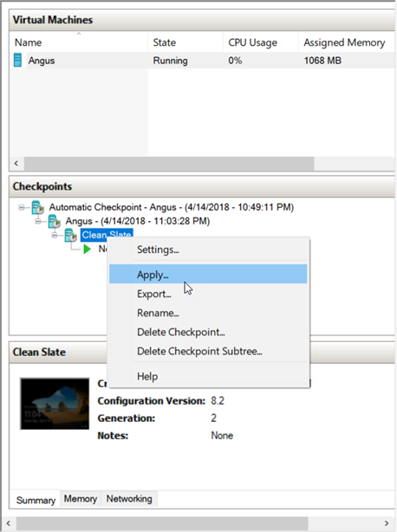The width and height of the screenshot is (397, 532).
Task: Click the Automatic Checkpoint tree icon
Action: click(x=37, y=207)
